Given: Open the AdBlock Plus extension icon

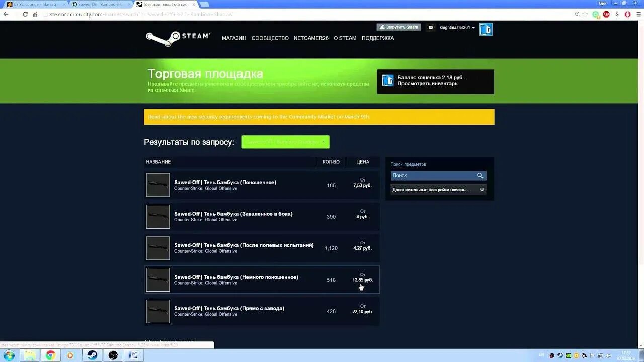Looking at the screenshot, I should click(x=606, y=14).
